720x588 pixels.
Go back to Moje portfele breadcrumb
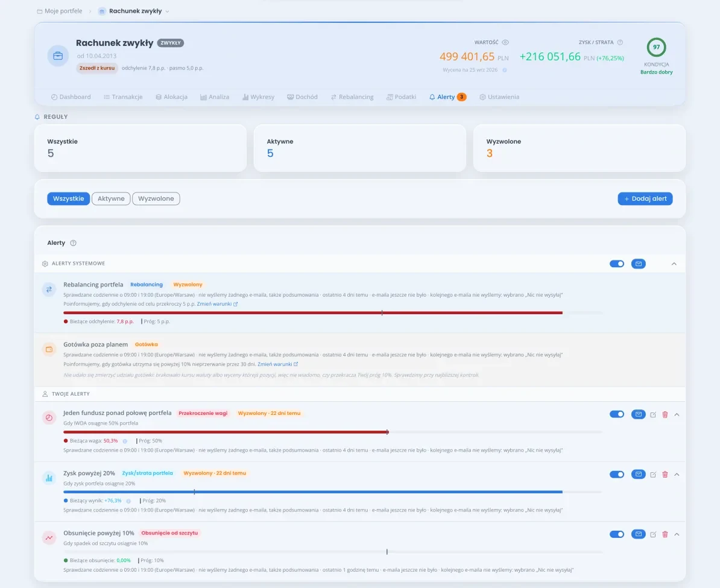coord(60,11)
